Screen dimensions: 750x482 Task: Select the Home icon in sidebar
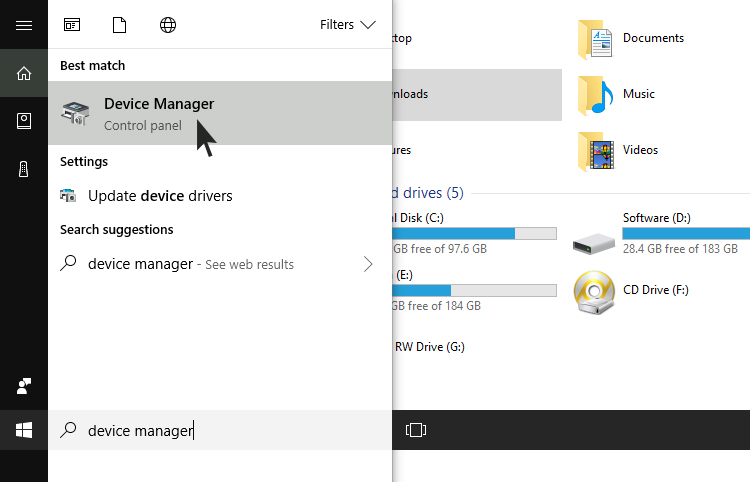pyautogui.click(x=24, y=73)
